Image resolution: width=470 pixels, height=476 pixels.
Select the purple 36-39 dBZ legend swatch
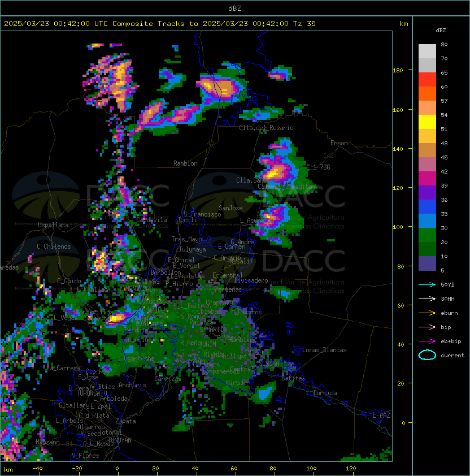(427, 192)
